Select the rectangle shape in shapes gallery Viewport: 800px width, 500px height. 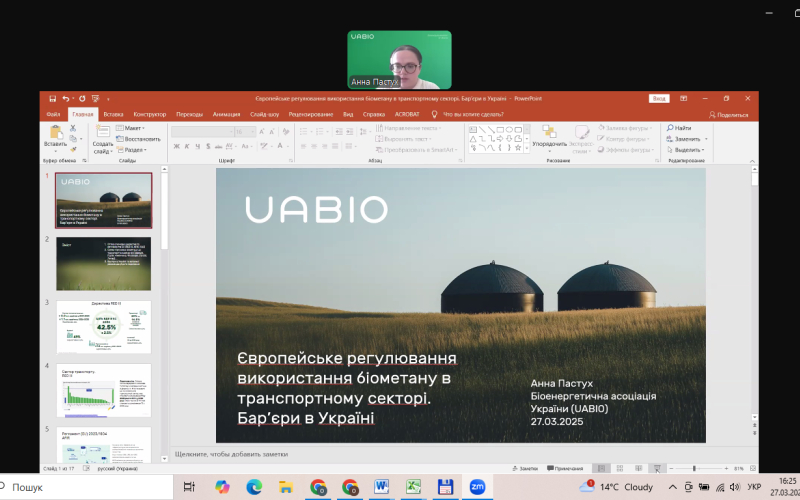500,130
